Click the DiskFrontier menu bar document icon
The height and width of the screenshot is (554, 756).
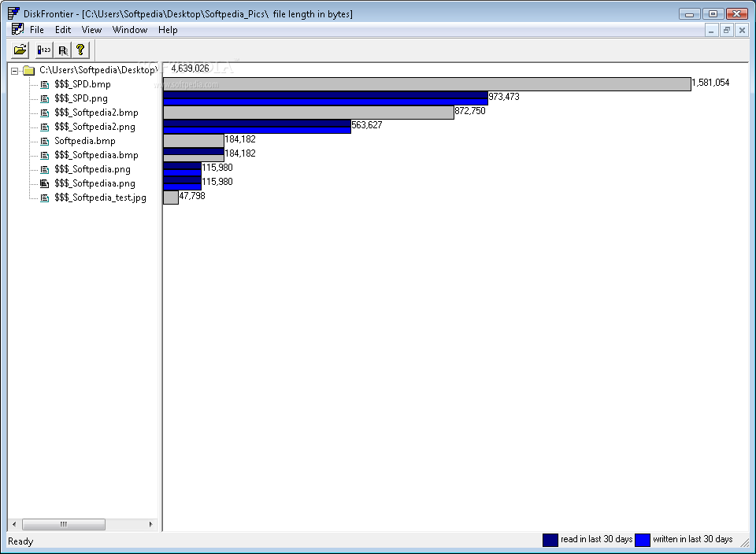[x=17, y=29]
